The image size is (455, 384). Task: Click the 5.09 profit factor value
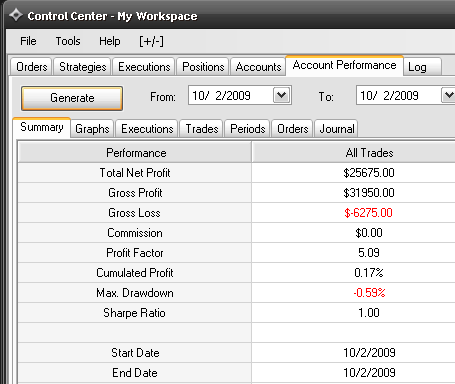pos(369,253)
